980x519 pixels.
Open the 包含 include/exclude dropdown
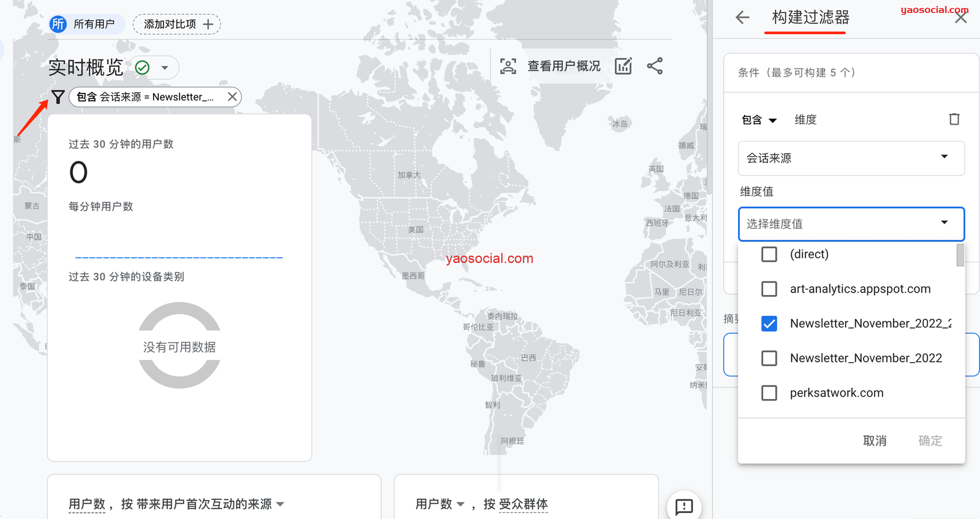[x=759, y=120]
